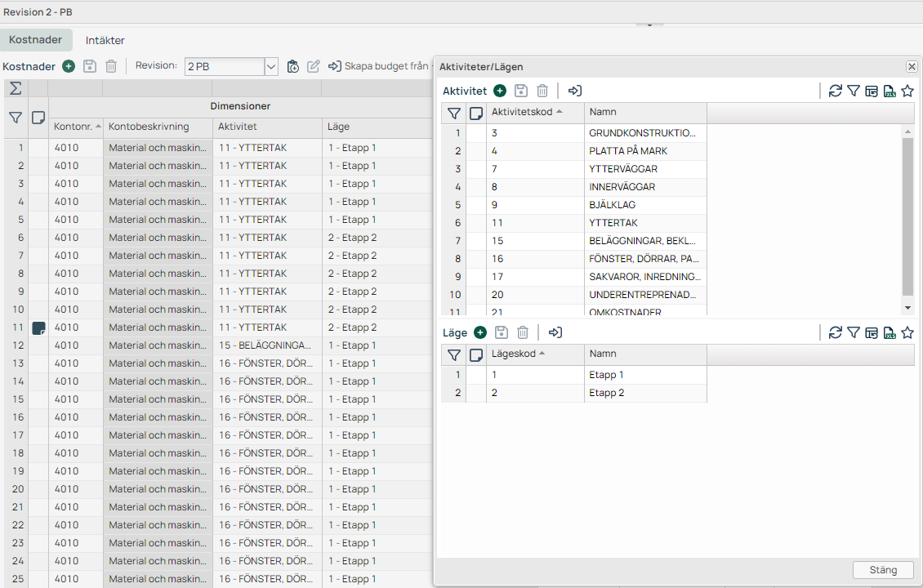
Task: Refresh the Aktivitet list
Action: pyautogui.click(x=835, y=91)
